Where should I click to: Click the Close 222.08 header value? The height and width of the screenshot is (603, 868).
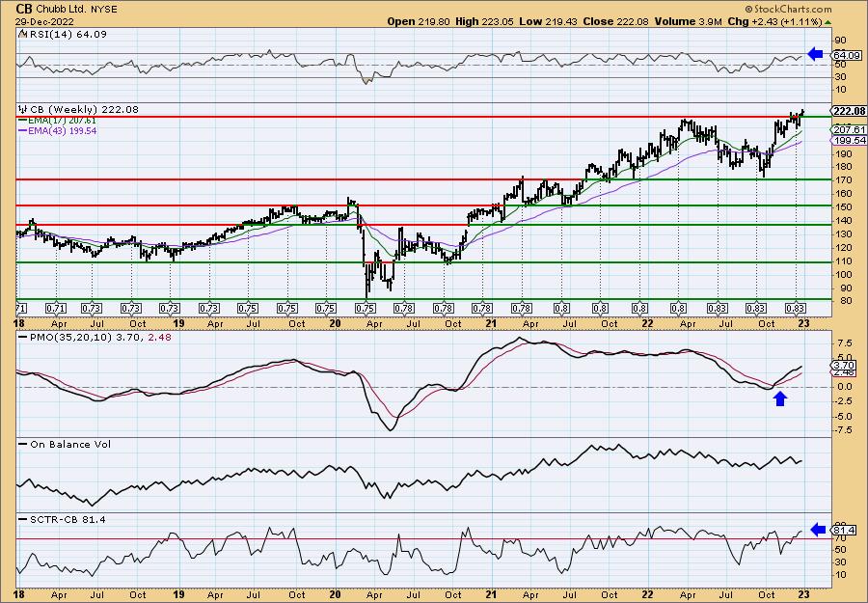(616, 21)
